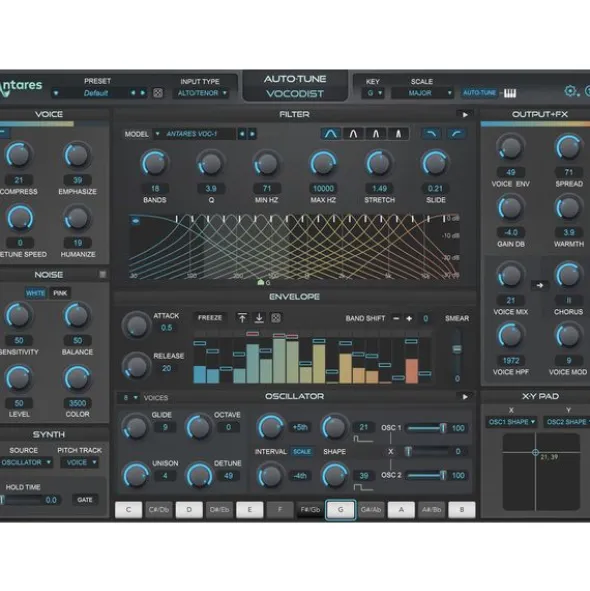Toggle interval SCALE mode
Viewport: 590px width, 591px height.
(302, 452)
